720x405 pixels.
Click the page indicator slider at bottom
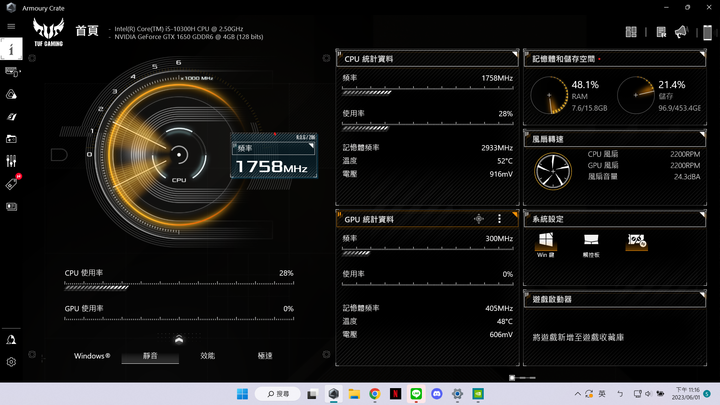522,377
